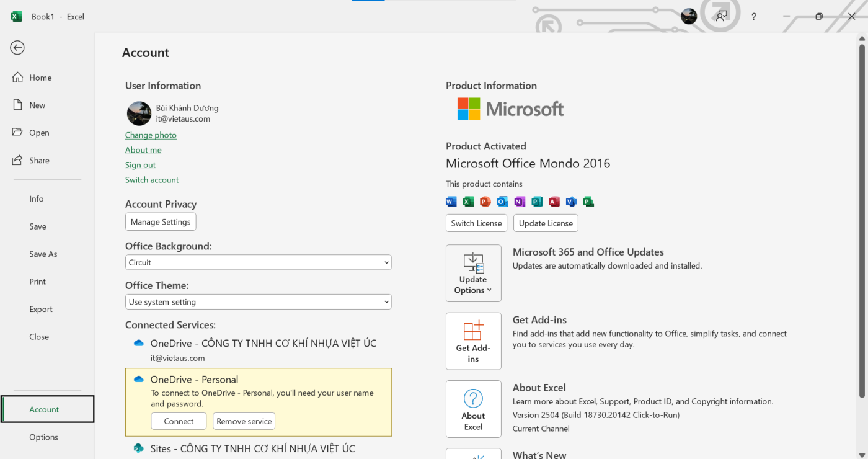Select the Account tab in the sidebar
868x459 pixels.
coord(47,409)
